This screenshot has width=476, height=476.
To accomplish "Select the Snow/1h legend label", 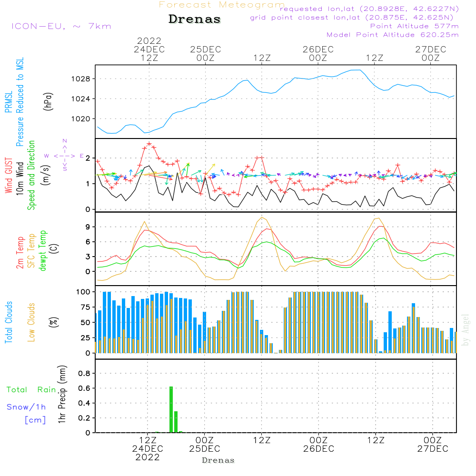I will tap(27, 407).
